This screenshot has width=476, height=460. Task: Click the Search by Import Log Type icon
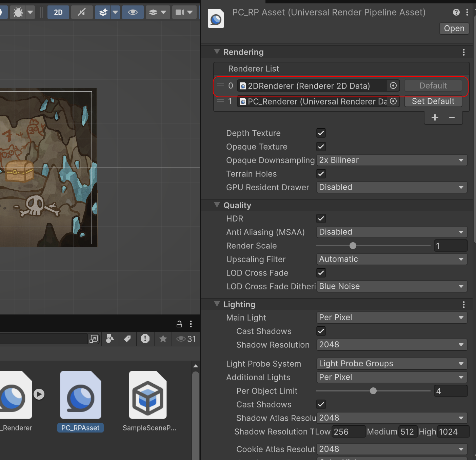pos(145,339)
